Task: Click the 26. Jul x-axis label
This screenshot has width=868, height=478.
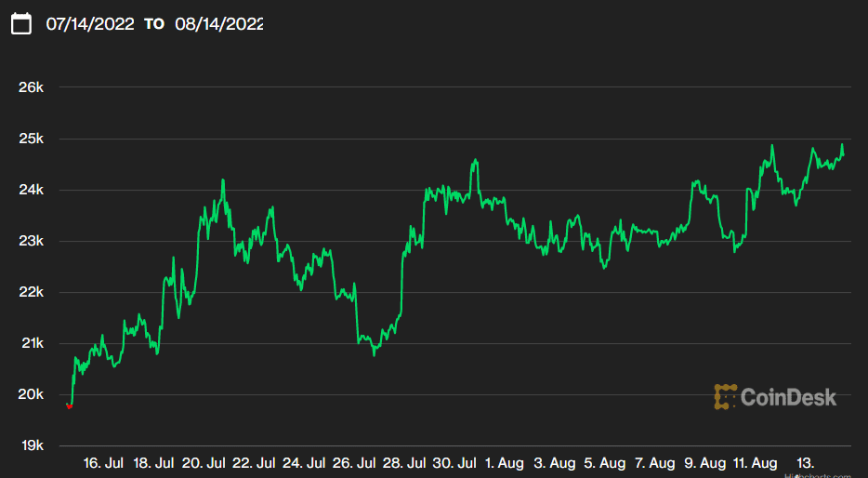Action: 354,463
